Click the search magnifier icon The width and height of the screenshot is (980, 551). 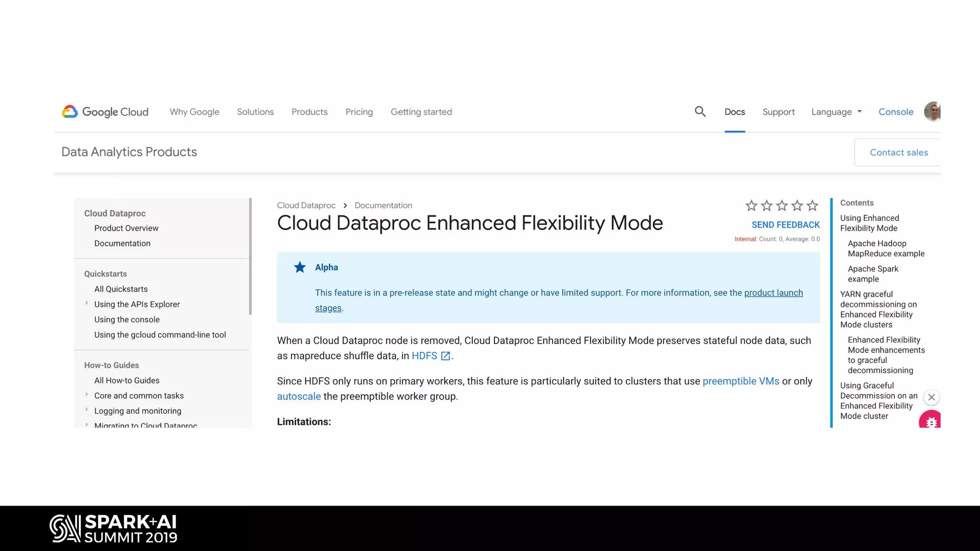(700, 111)
